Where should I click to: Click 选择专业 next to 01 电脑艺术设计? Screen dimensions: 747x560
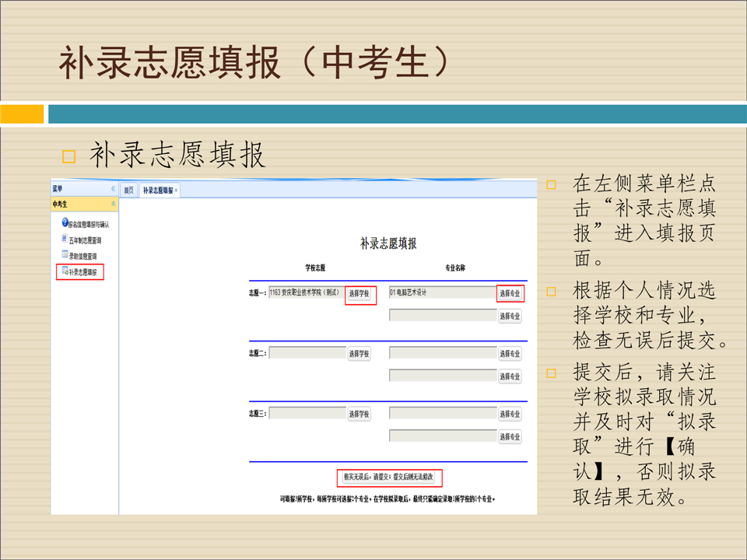tap(510, 294)
